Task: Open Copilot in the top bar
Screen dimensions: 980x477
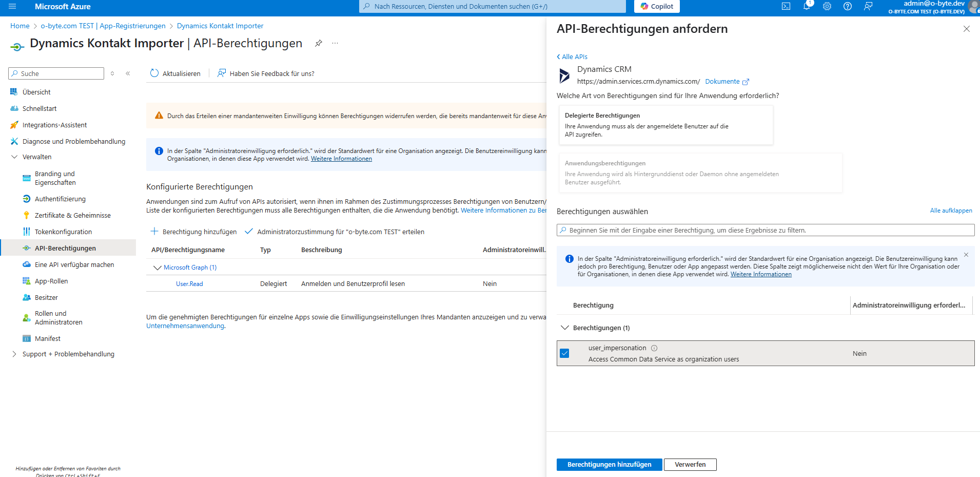Action: [x=657, y=7]
